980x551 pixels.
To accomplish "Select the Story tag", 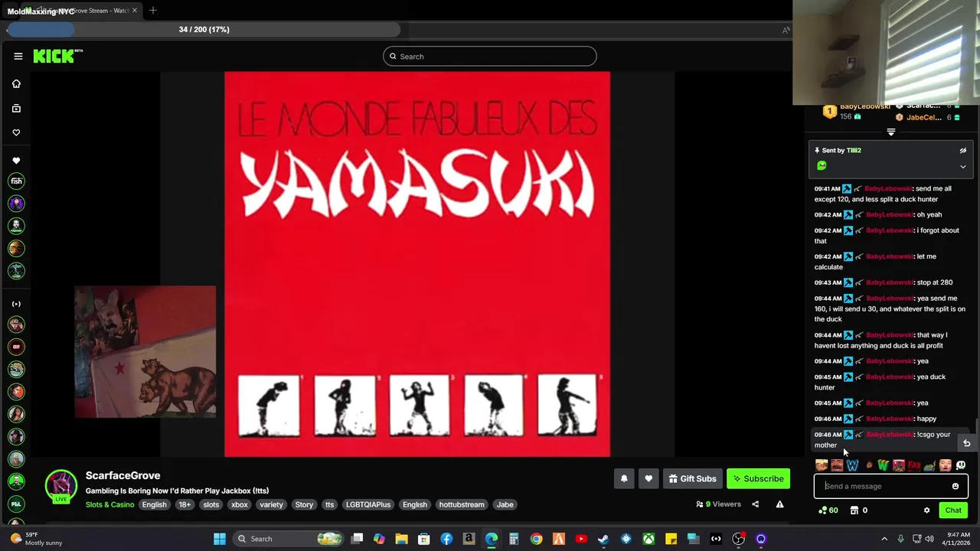I will [x=304, y=504].
